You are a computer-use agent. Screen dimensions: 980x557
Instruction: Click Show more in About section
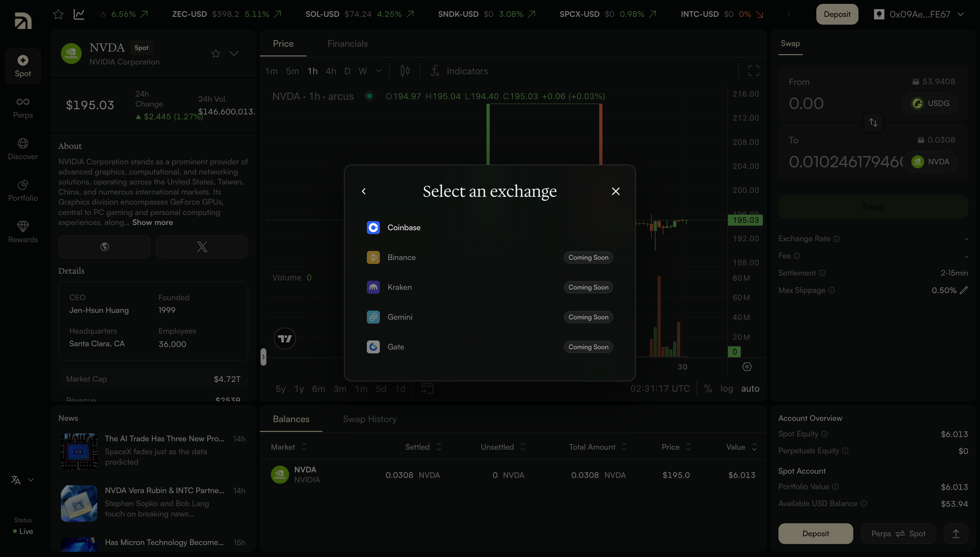click(153, 223)
